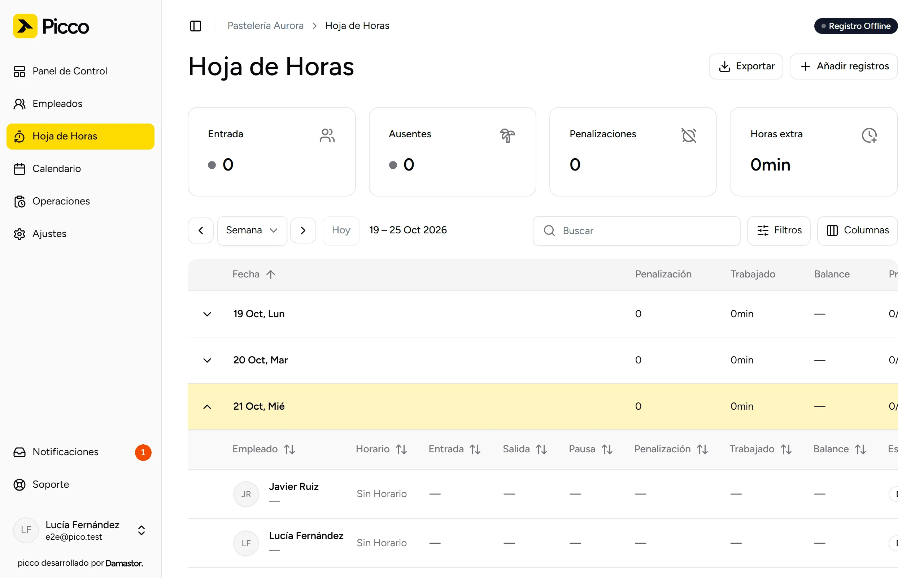The image size is (924, 578).
Task: Click the Exportar button
Action: (x=746, y=66)
